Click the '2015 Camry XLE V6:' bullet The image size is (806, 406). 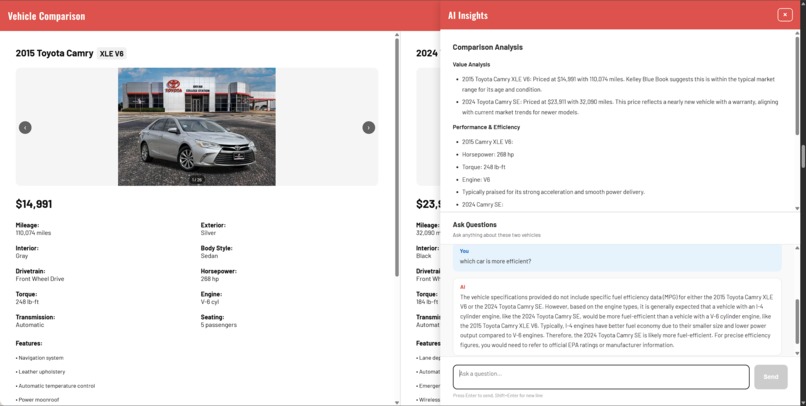487,142
